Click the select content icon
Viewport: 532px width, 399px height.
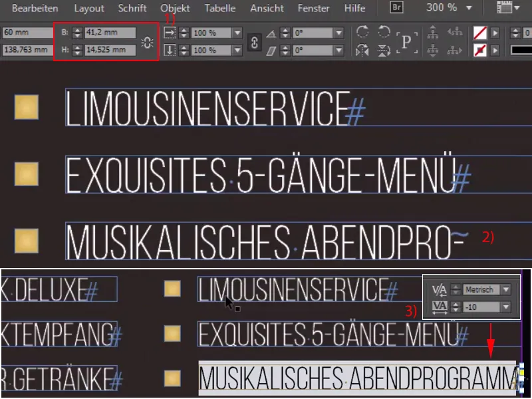click(433, 51)
